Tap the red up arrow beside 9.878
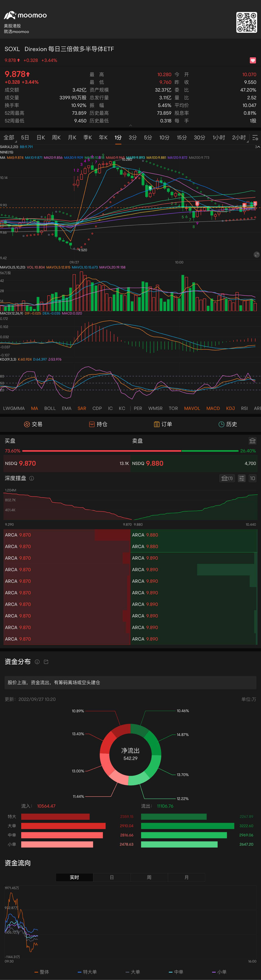This screenshot has height=980, width=261. pyautogui.click(x=28, y=74)
